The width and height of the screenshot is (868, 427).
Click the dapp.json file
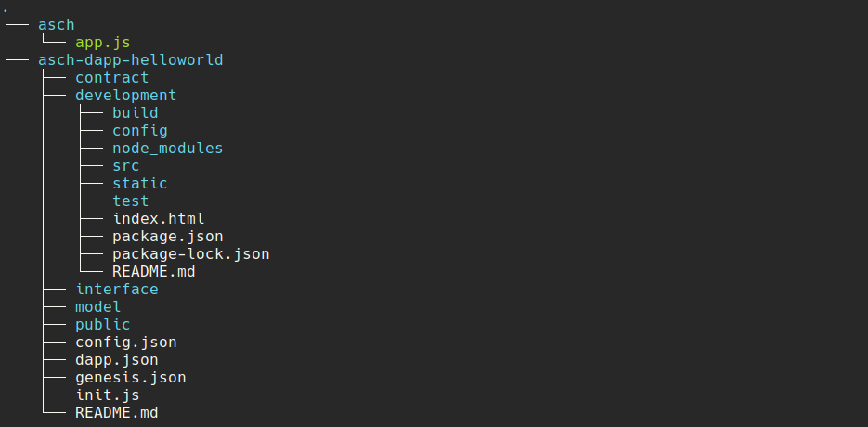coord(117,360)
